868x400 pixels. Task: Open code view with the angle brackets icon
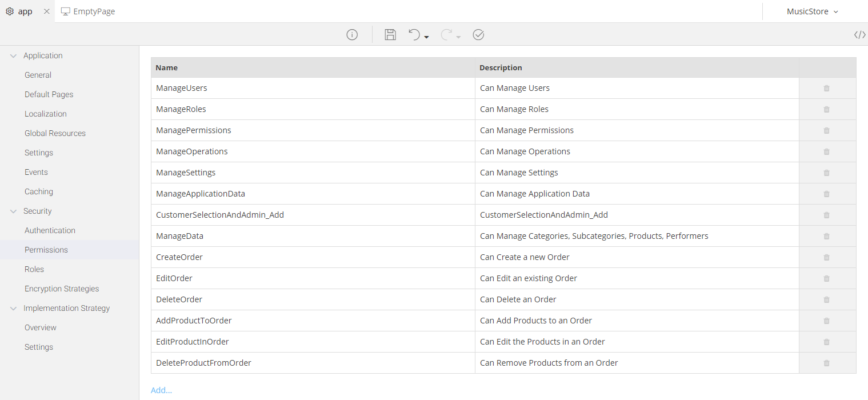(x=859, y=35)
